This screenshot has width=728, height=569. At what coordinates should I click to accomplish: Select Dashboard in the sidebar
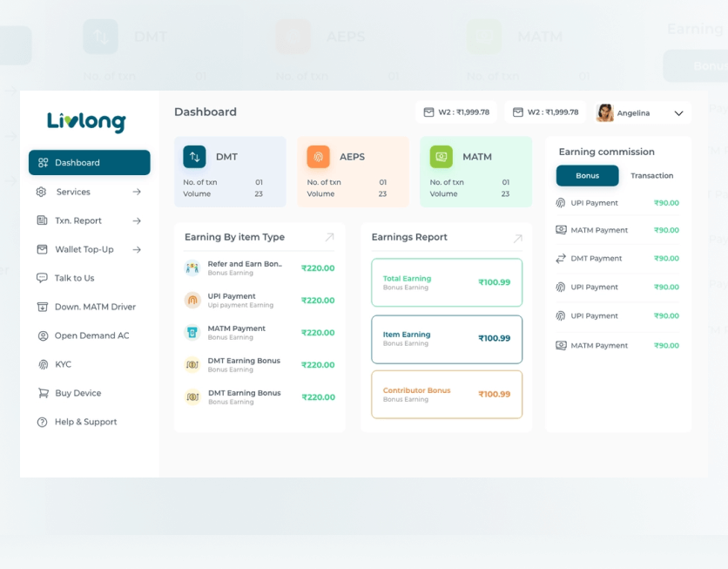[89, 163]
